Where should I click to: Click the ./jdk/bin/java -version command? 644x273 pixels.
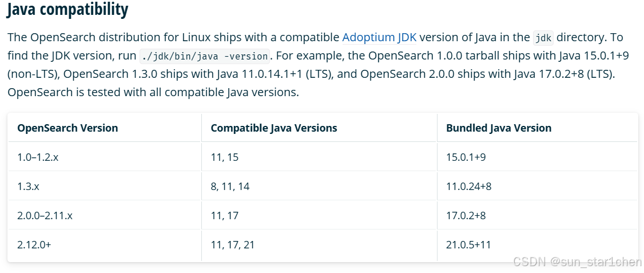205,56
